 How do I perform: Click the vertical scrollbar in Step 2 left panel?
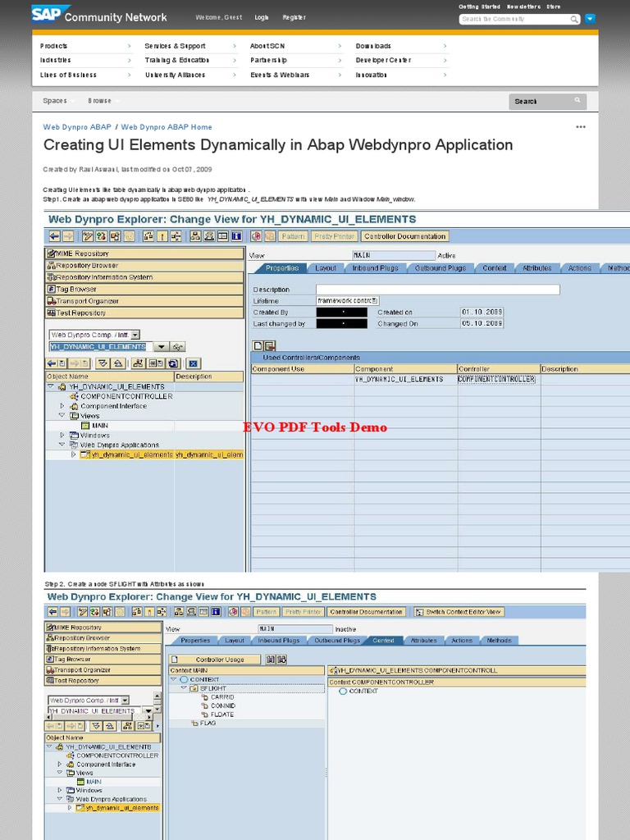157,702
